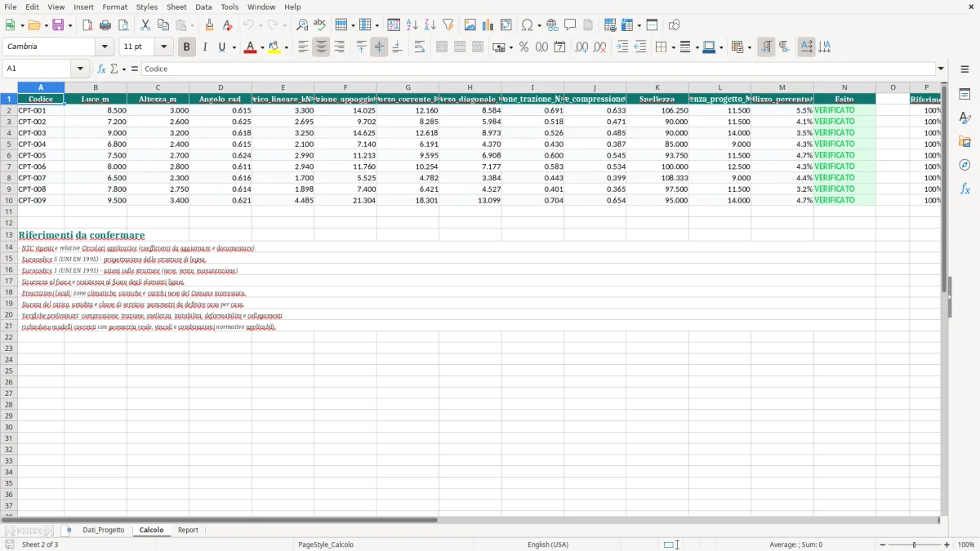Click Sort Ascending icon
Screen dimensions: 980x551
coord(412,25)
